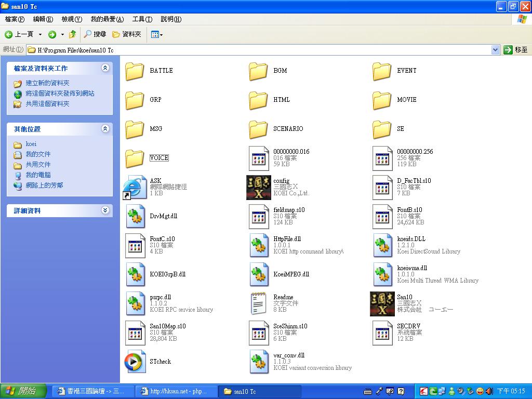Open the address bar dropdown arrow
This screenshot has width=532, height=399.
495,50
